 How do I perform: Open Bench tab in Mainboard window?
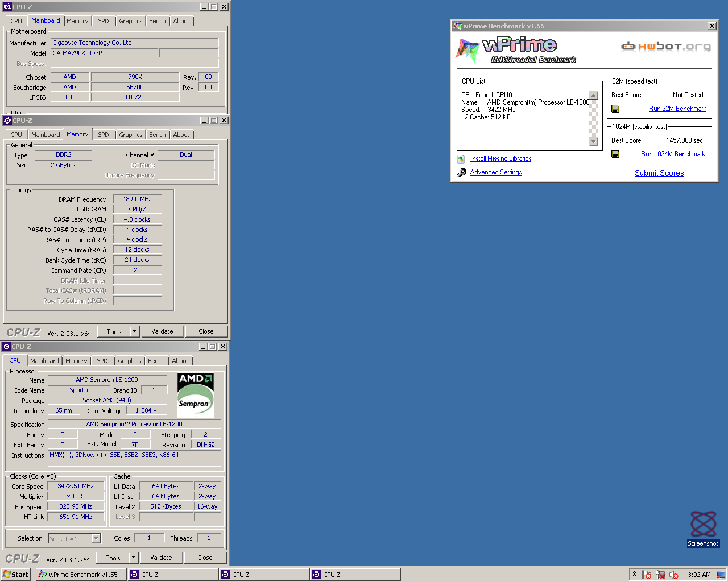pos(158,21)
